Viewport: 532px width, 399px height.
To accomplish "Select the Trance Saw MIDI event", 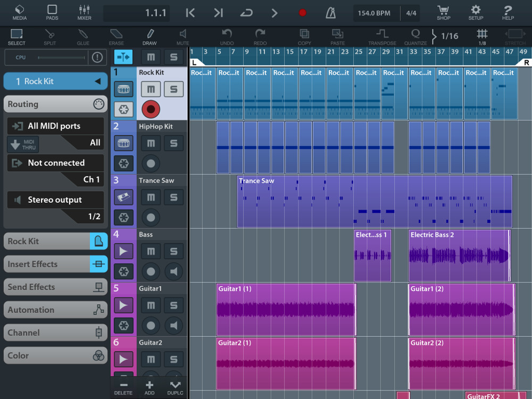I will 375,202.
